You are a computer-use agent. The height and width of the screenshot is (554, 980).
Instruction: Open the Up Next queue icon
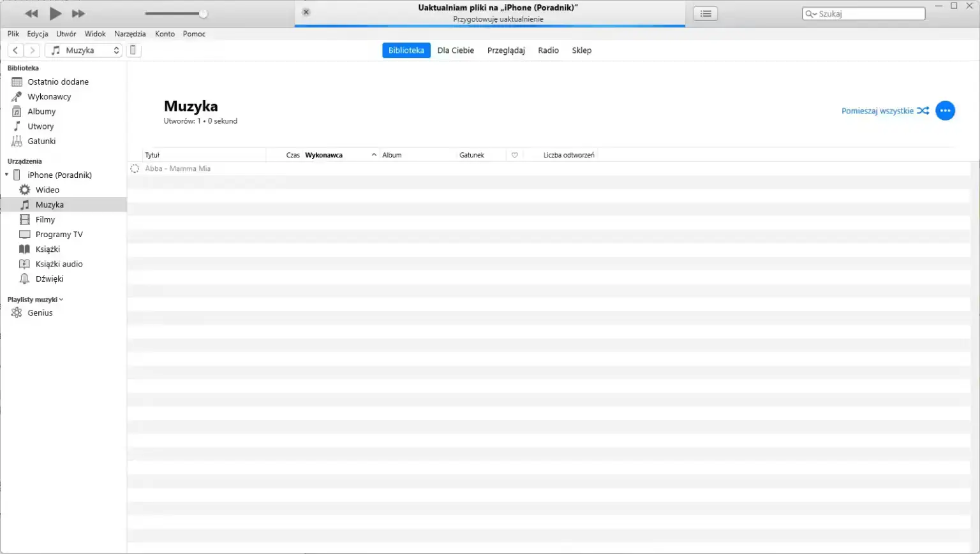click(705, 13)
